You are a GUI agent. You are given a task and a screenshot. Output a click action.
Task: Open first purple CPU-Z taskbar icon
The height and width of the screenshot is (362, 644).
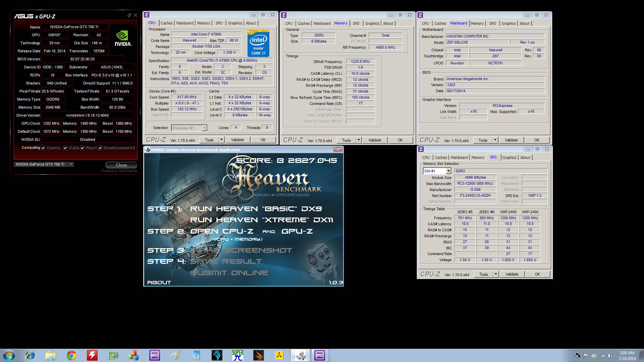tap(155, 355)
